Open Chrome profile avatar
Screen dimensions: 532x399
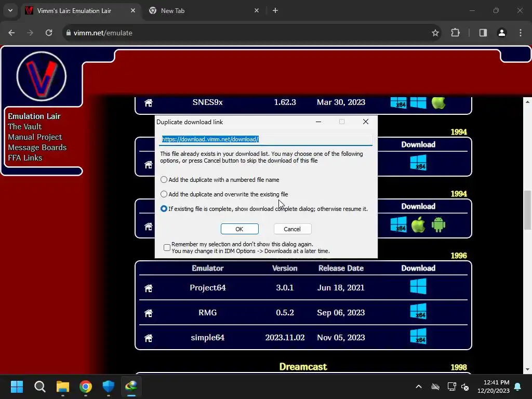coord(501,33)
